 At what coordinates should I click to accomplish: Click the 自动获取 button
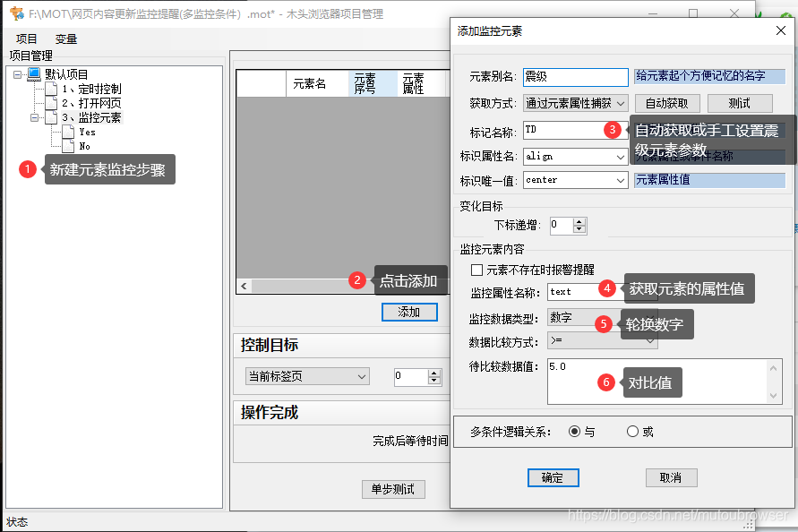click(x=666, y=103)
